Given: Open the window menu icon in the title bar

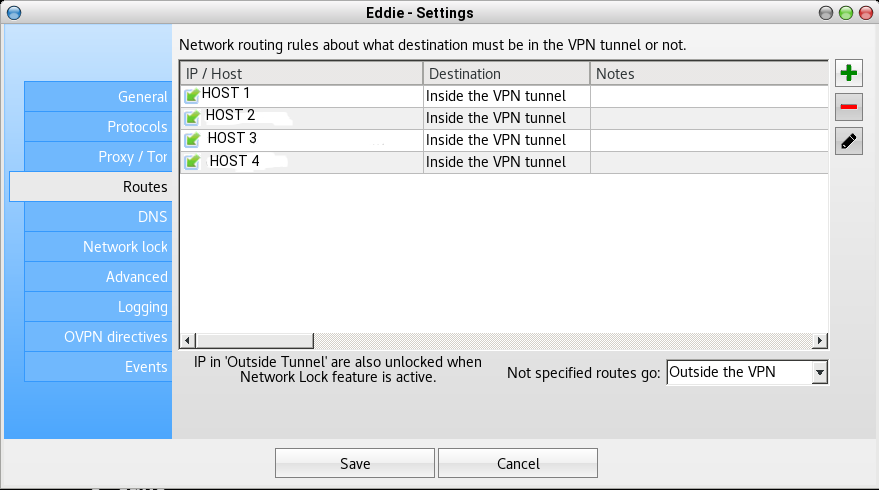Looking at the screenshot, I should click(14, 12).
